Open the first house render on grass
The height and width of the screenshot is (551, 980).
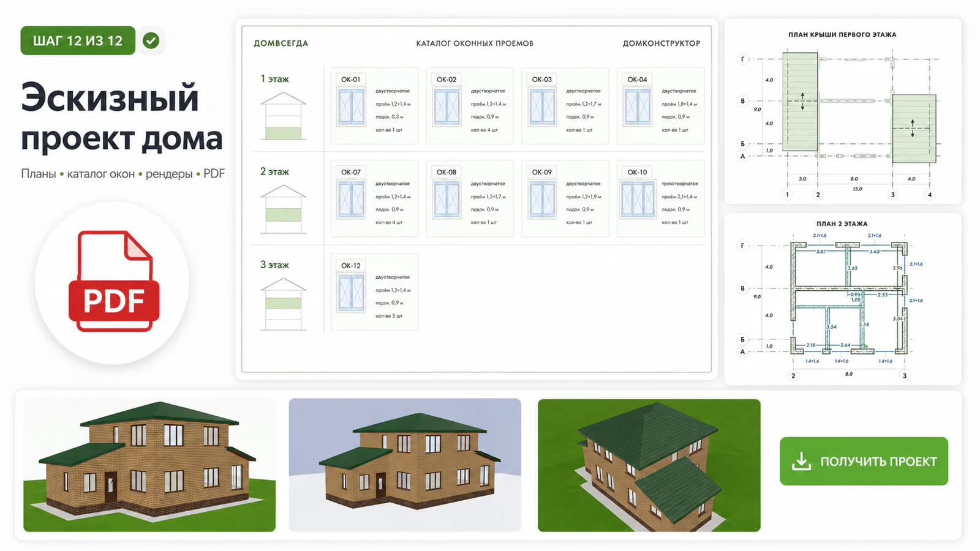coord(149,465)
